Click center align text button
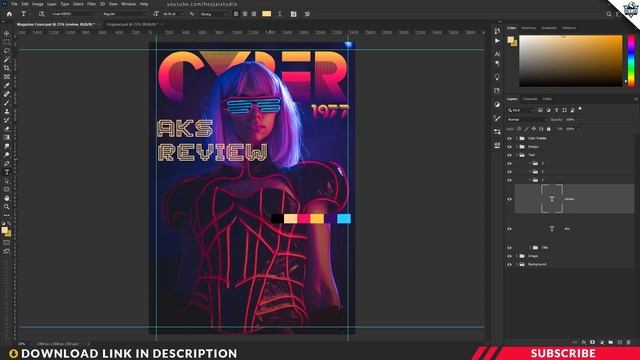 [245, 14]
